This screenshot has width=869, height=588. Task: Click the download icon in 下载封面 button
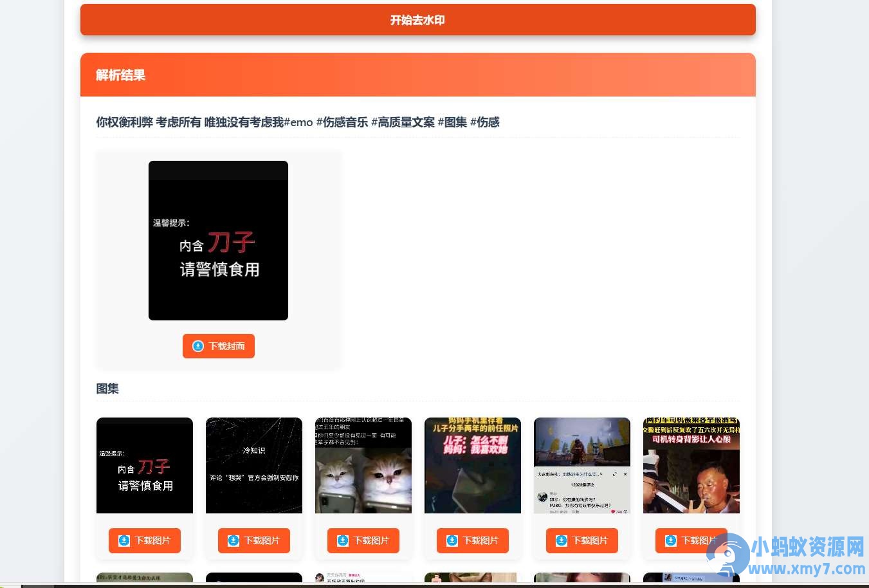[x=198, y=346]
